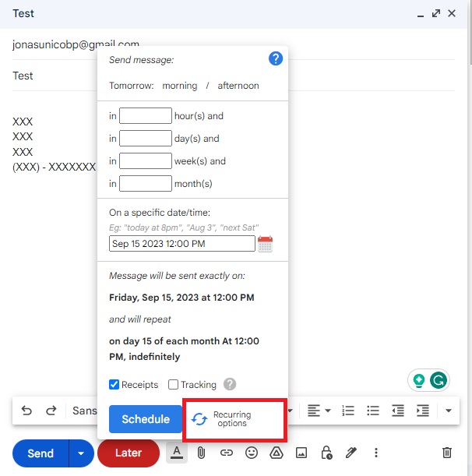Insert a link with the chain icon
The image size is (472, 476).
pos(227,453)
